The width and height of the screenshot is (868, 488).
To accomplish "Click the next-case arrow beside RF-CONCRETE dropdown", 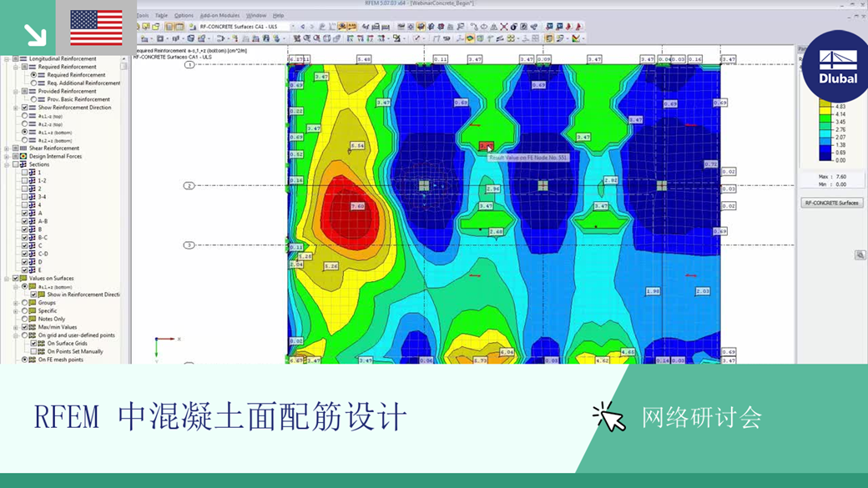I will tap(311, 26).
